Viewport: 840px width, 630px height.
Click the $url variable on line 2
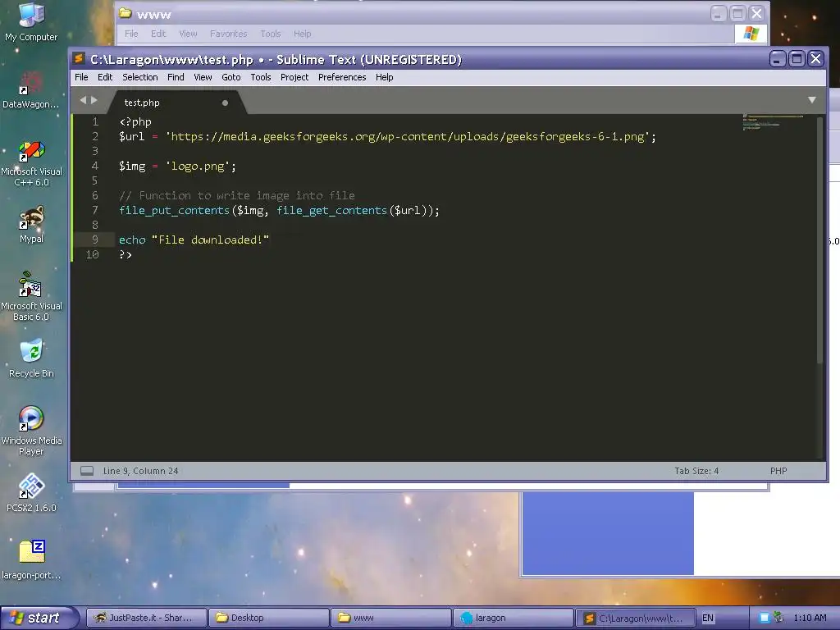132,137
